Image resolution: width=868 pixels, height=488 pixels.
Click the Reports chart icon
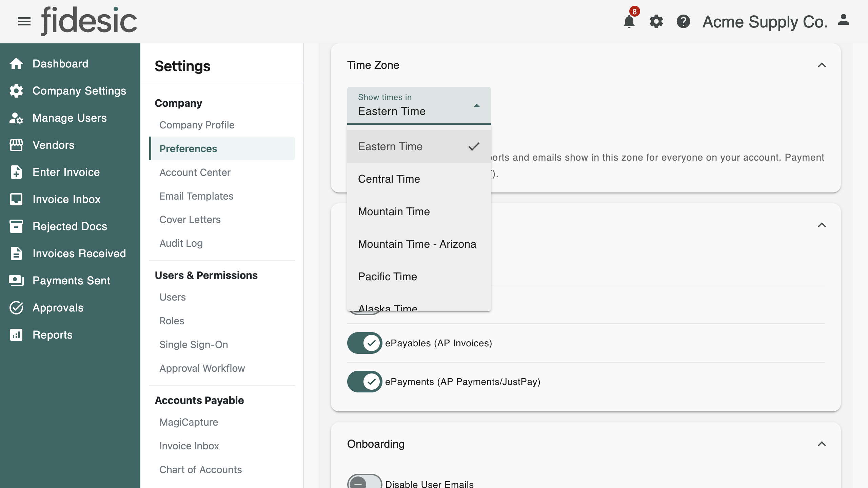point(16,335)
